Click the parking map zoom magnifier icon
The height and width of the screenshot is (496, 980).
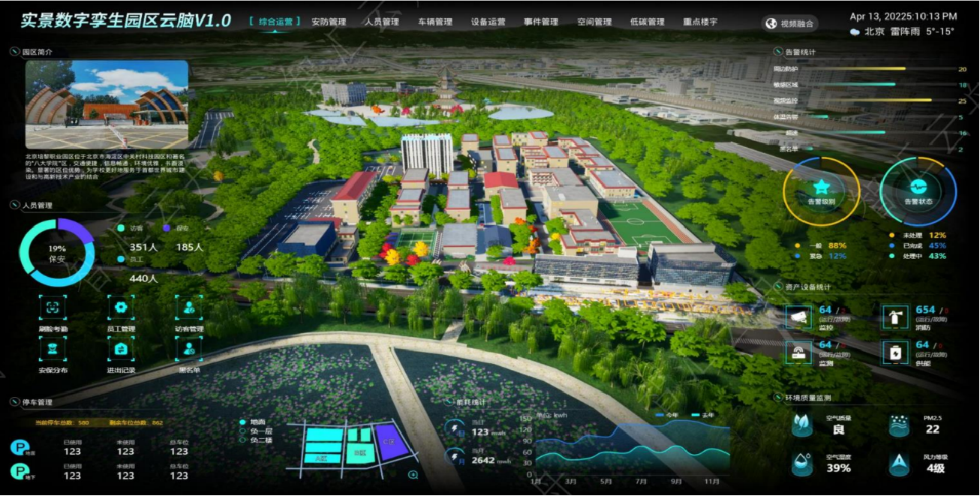[413, 475]
